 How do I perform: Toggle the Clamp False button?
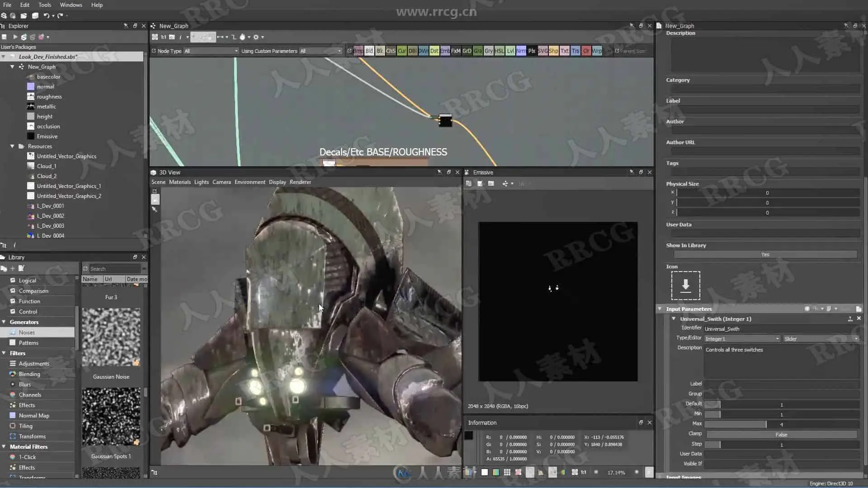click(x=781, y=435)
